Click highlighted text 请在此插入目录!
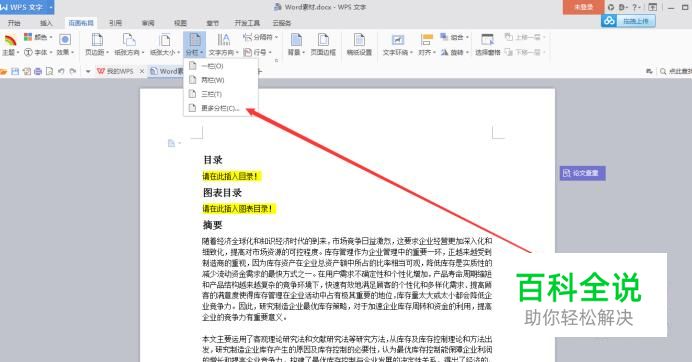Viewport: 692px width, 362px height. click(231, 176)
